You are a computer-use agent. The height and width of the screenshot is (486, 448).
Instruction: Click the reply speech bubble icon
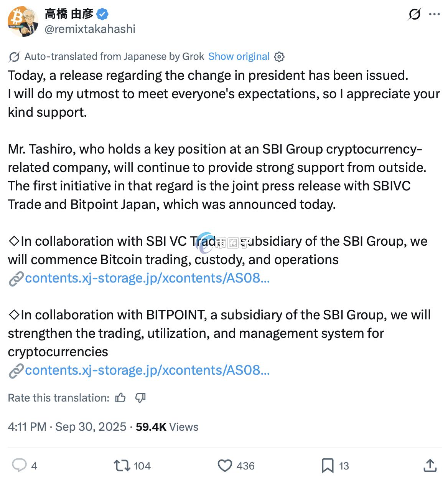coord(19,466)
